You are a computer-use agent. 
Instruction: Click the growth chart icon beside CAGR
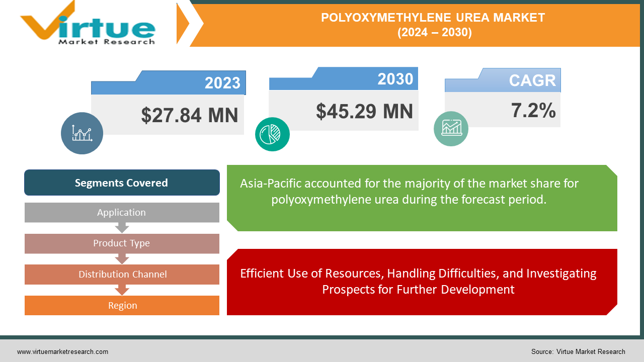click(451, 129)
